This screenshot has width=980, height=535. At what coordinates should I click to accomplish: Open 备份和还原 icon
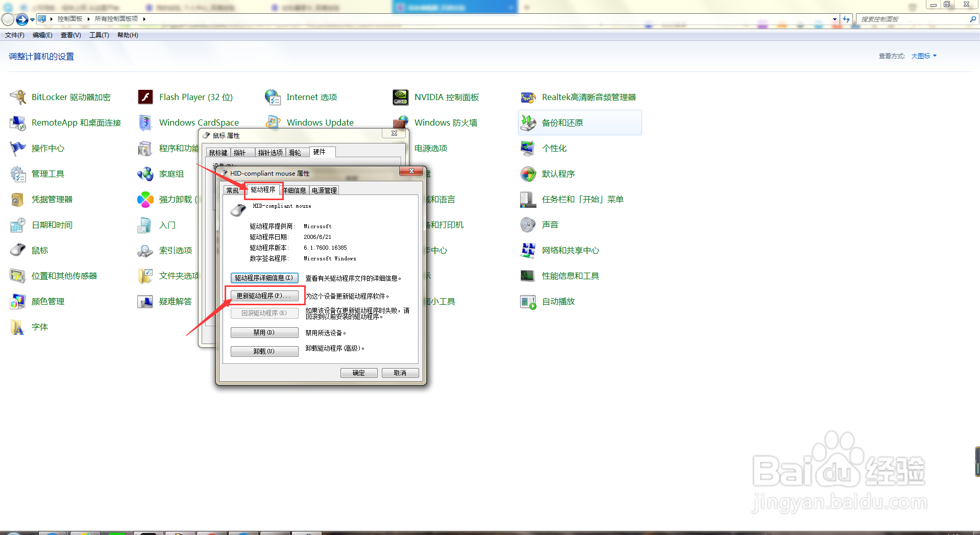(528, 123)
